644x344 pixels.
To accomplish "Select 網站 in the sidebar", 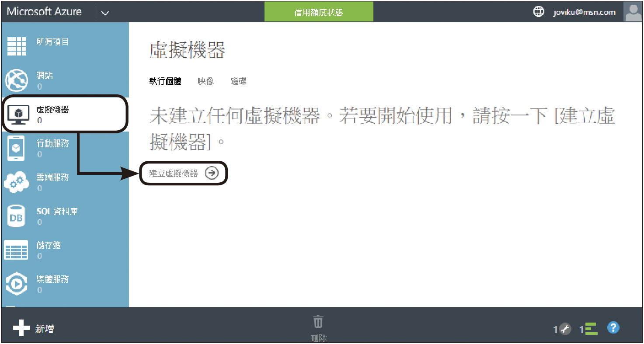I will click(x=45, y=76).
